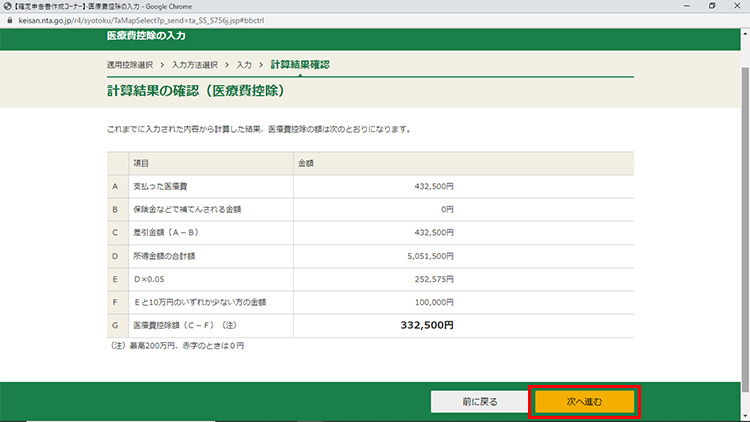Image resolution: width=750 pixels, height=422 pixels.
Task: Click the scrollbar down arrow
Action: coord(744,416)
